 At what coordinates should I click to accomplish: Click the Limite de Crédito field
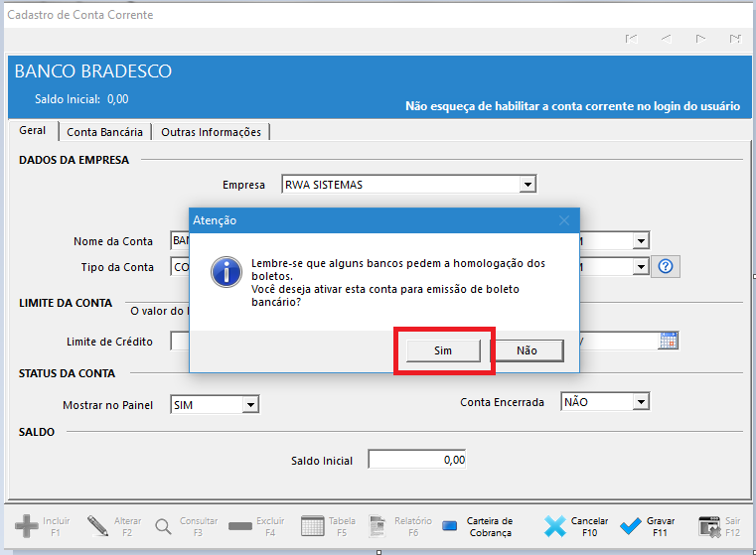pyautogui.click(x=180, y=342)
